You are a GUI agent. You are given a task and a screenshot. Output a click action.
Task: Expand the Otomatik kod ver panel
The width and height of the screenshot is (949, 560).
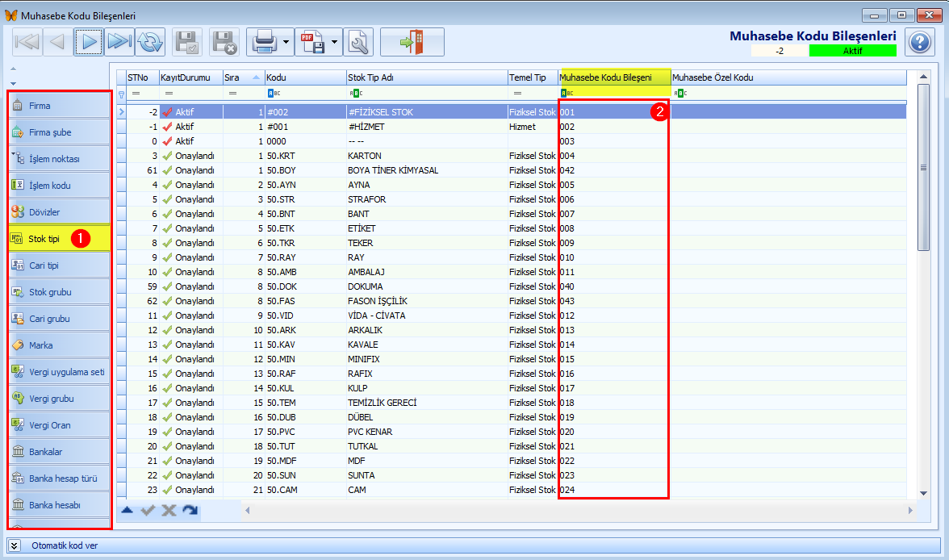[15, 545]
